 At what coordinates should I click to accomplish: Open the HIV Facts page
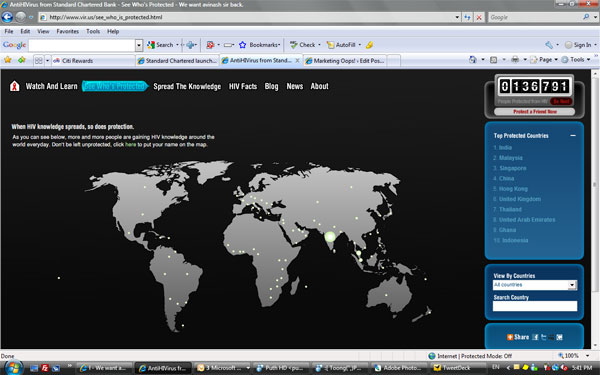pos(243,86)
